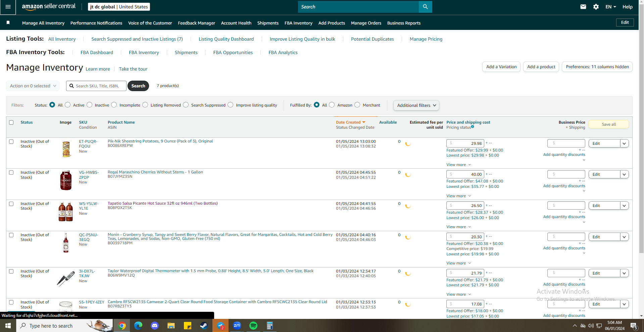The image size is (644, 332).
Task: Select the Active status radio button
Action: pos(68,105)
